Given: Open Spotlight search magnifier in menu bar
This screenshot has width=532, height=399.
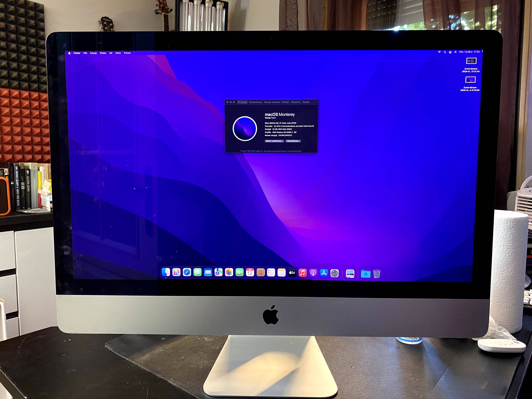Looking at the screenshot, I should [x=445, y=52].
